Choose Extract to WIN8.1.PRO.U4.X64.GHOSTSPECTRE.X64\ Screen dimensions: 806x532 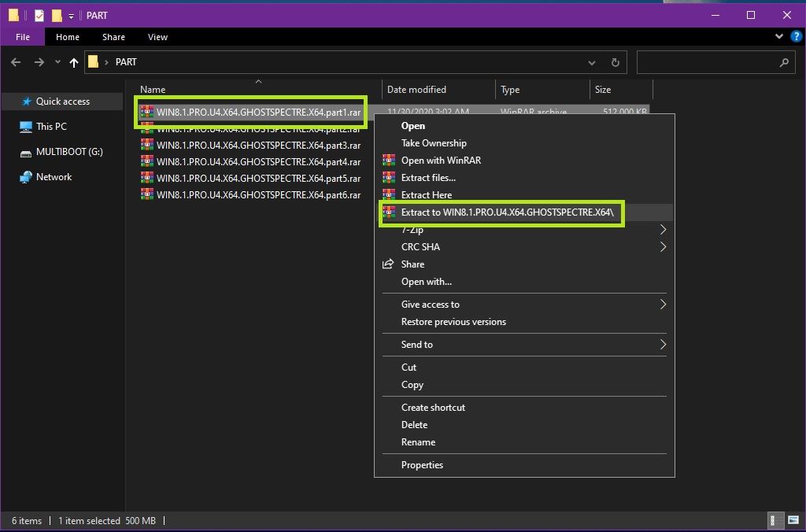pos(524,212)
